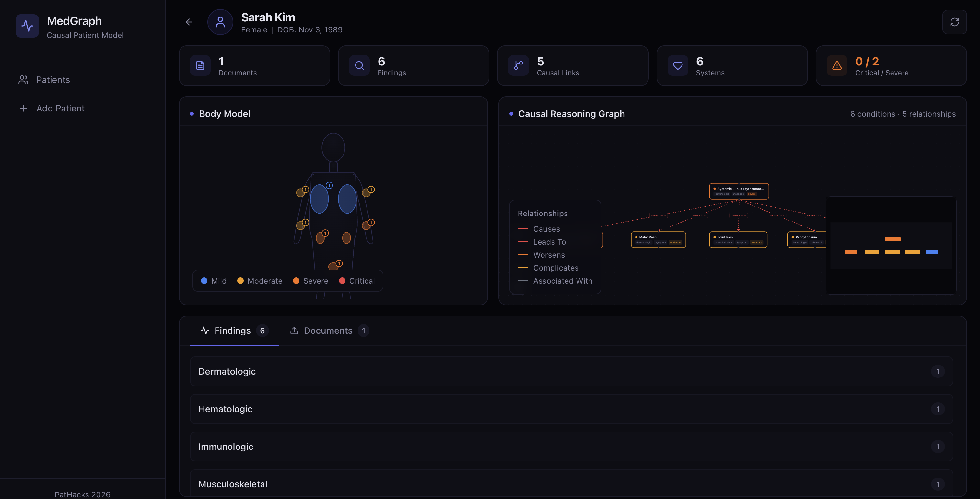This screenshot has height=499, width=980.
Task: Open the Patients page in sidebar
Action: [53, 80]
